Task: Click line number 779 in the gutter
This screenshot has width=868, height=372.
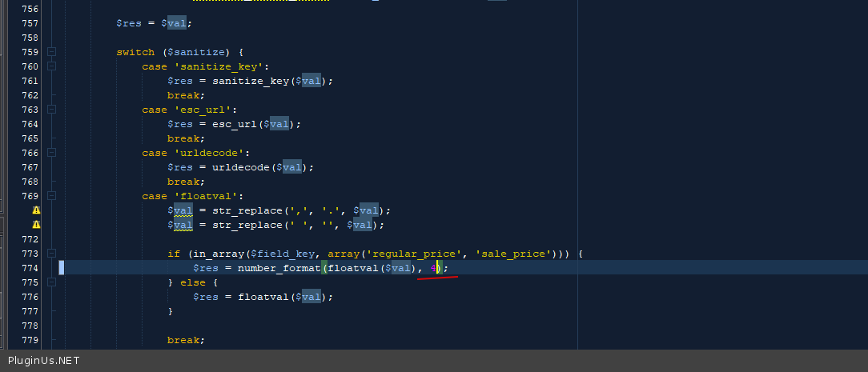Action: click(30, 340)
